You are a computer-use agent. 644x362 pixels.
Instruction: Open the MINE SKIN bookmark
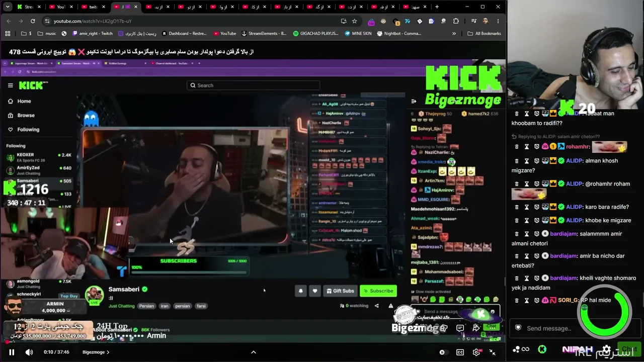pos(358,33)
